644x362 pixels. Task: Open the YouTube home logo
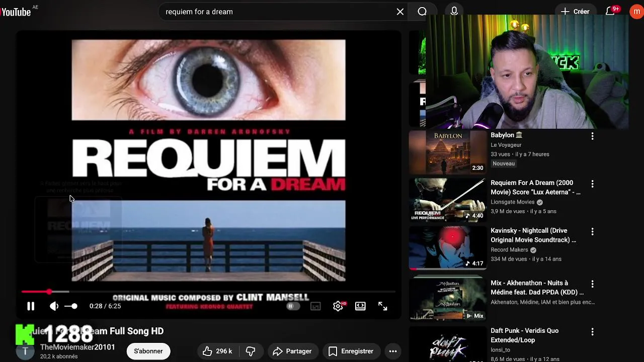point(16,12)
